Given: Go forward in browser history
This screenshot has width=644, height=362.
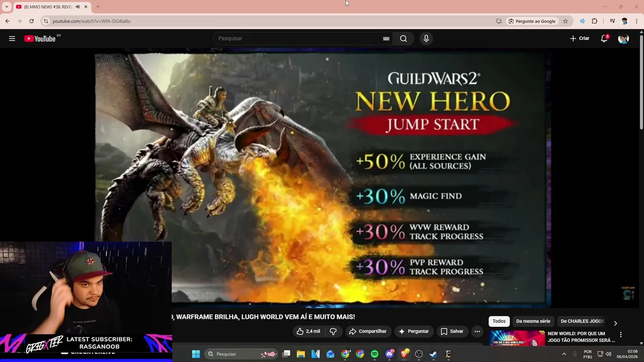Looking at the screenshot, I should [19, 21].
